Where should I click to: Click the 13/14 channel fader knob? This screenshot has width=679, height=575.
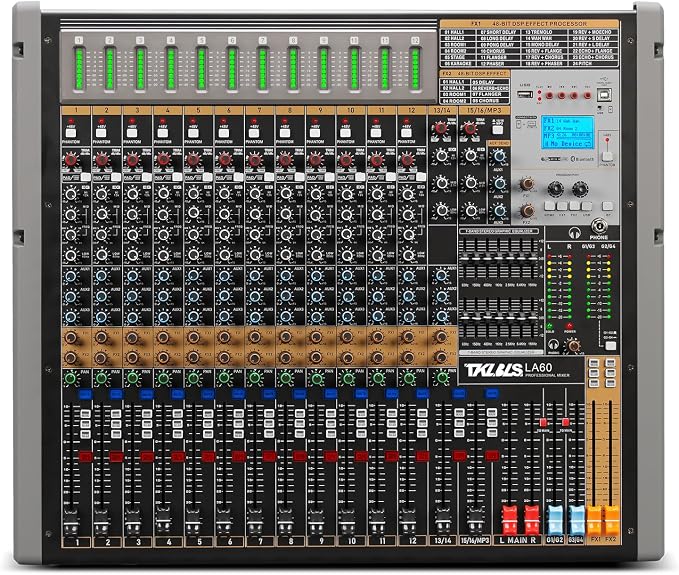(443, 520)
